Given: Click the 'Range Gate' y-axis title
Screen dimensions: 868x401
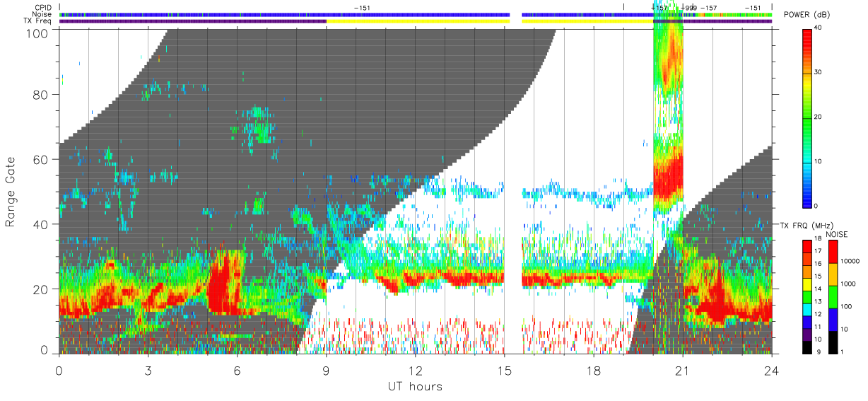Looking at the screenshot, I should (x=11, y=192).
